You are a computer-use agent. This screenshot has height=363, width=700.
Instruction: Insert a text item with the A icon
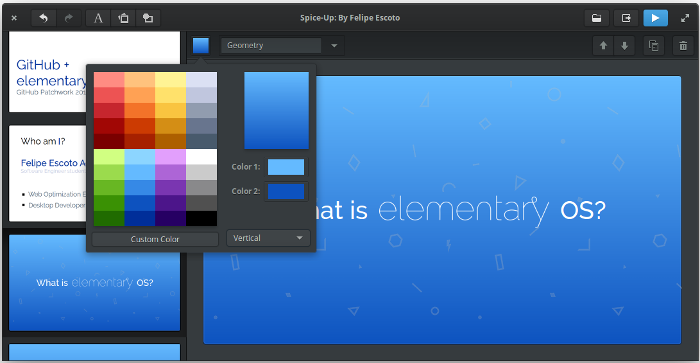coord(98,18)
